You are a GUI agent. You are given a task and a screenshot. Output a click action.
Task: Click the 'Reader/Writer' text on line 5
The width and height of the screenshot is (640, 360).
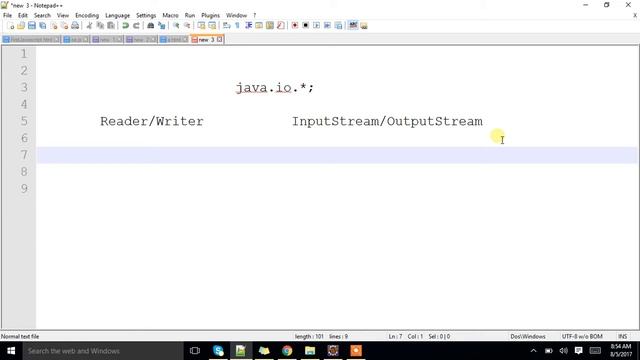click(152, 121)
